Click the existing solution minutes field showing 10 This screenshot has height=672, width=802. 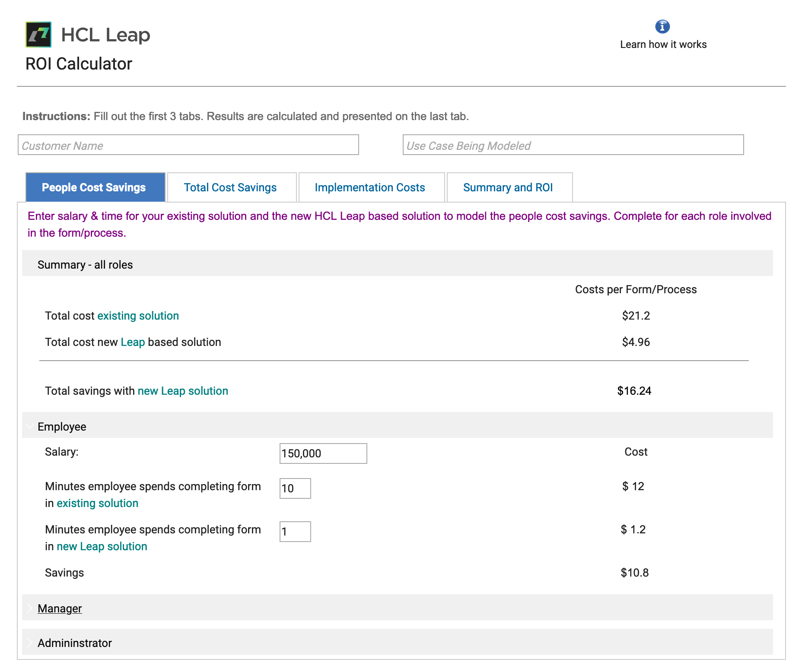pos(295,488)
